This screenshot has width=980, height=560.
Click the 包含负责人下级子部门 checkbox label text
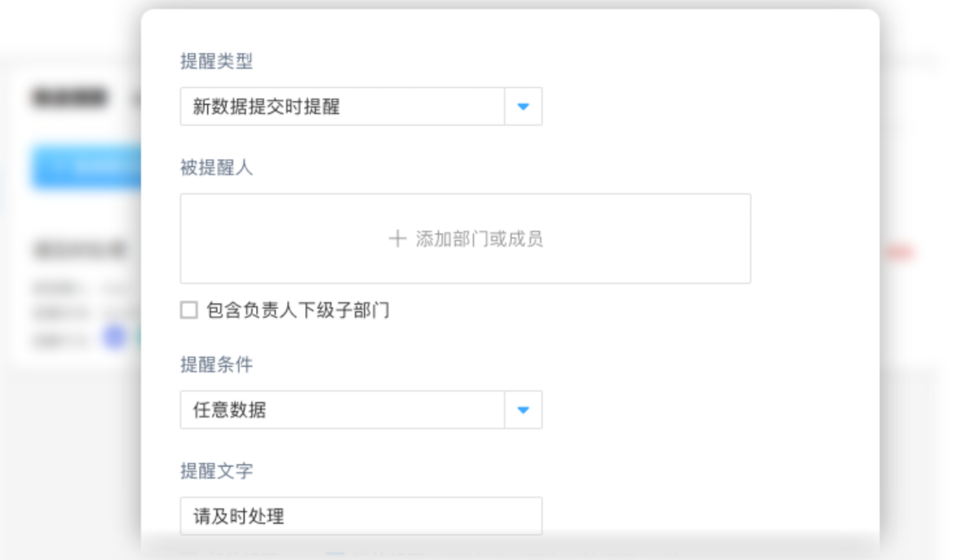(298, 311)
